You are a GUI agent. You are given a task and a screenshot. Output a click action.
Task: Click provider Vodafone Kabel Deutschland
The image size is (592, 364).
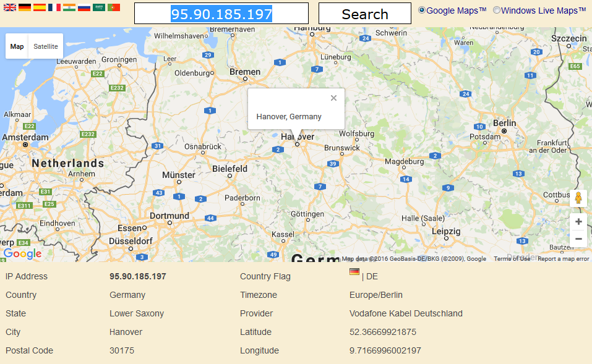406,313
